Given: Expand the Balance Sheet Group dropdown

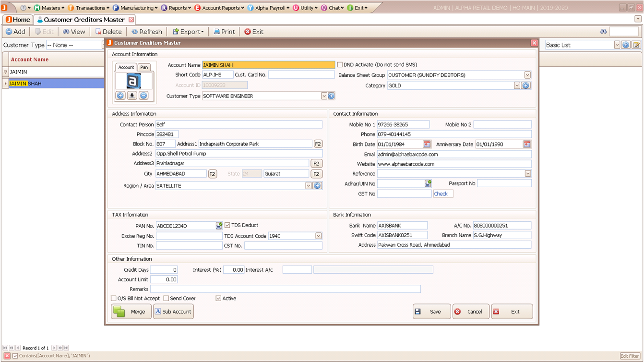Looking at the screenshot, I should [x=527, y=75].
